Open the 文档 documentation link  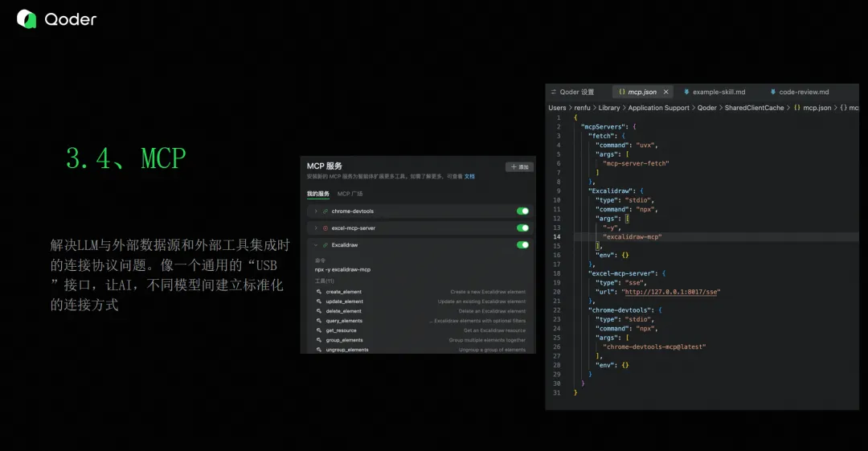pos(469,177)
